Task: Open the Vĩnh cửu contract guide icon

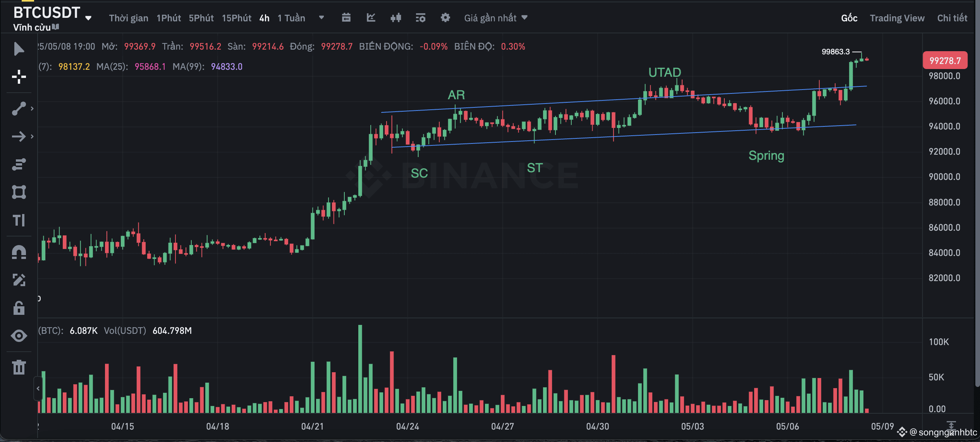Action: [56, 27]
